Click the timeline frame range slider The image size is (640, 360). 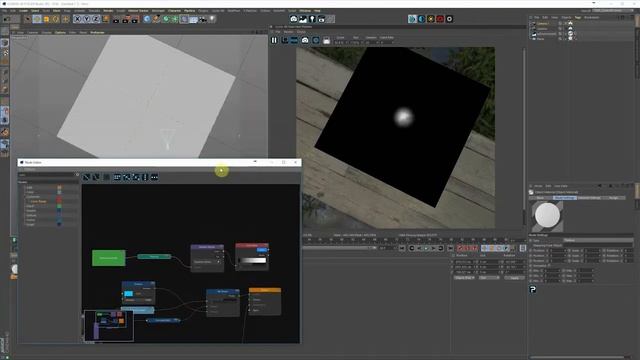tap(339, 248)
